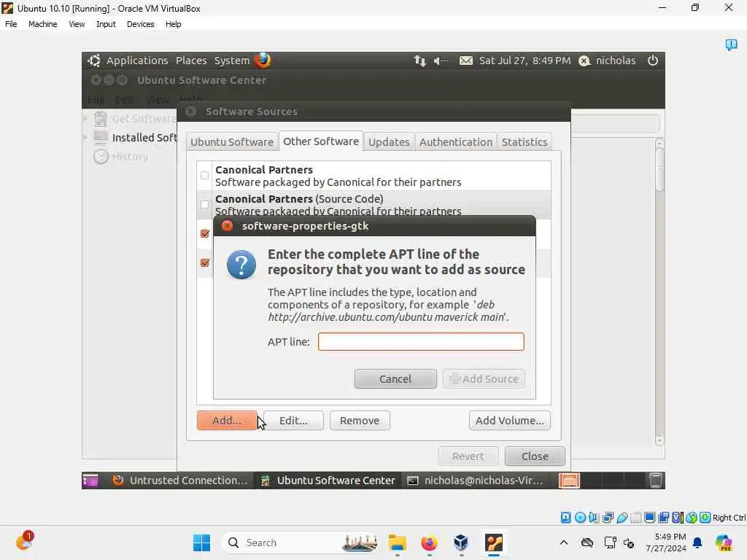
Task: Open the VirtualBox Machine menu
Action: coord(42,24)
